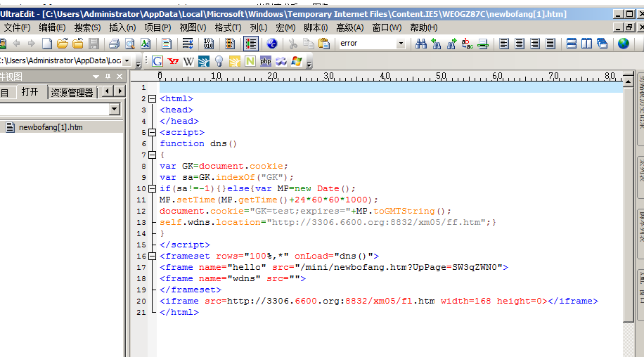
Task: Center align paragraph icon
Action: (x=520, y=44)
